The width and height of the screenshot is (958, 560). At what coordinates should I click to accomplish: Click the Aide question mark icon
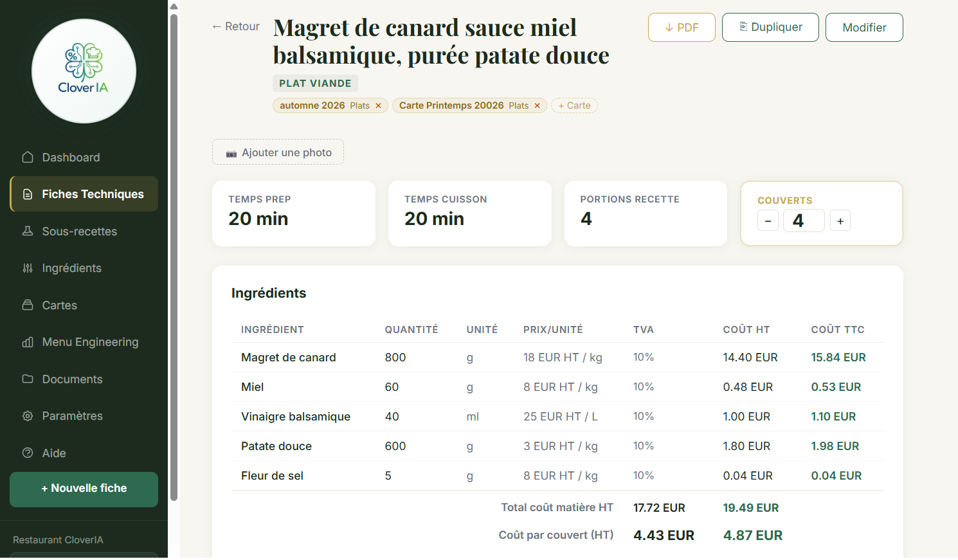(x=28, y=453)
